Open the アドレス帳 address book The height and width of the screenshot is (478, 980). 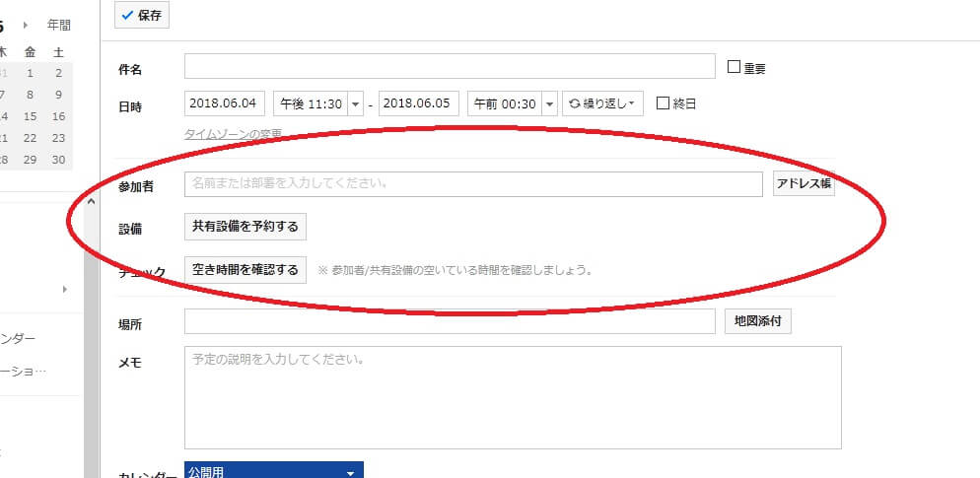[804, 184]
